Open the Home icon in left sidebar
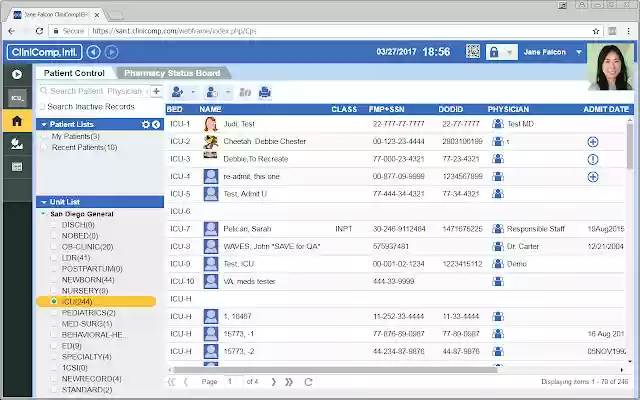 tap(17, 121)
